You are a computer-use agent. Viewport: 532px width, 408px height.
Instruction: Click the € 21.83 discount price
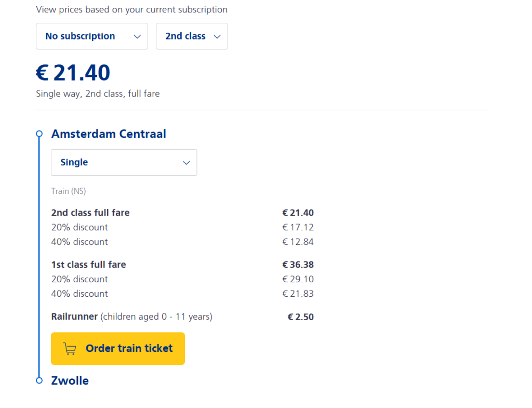[298, 294]
